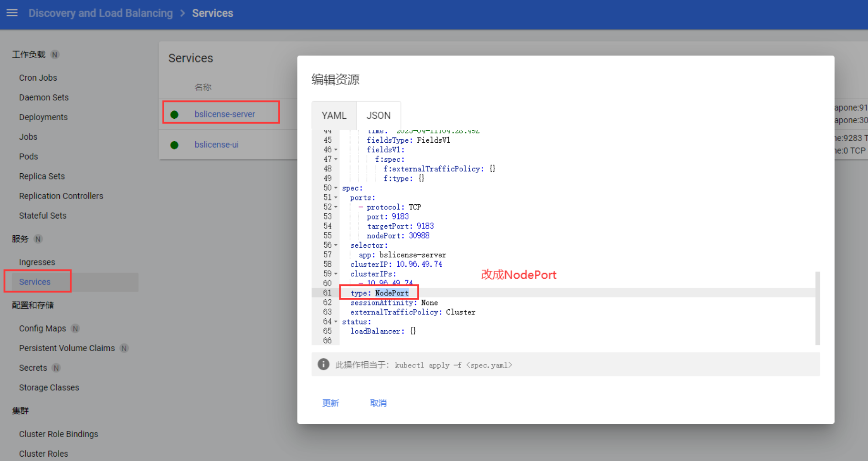This screenshot has height=461, width=868.
Task: Click port: 9183 line 53
Action: point(388,217)
